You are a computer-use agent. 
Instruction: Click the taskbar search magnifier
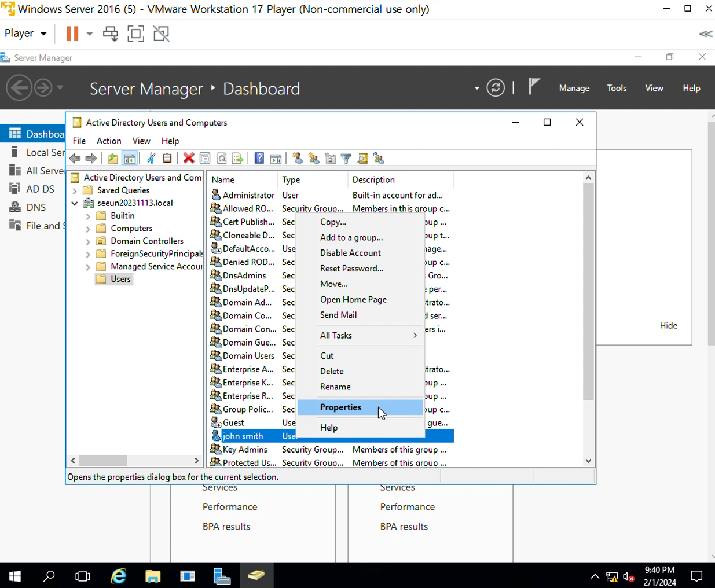[x=49, y=576]
